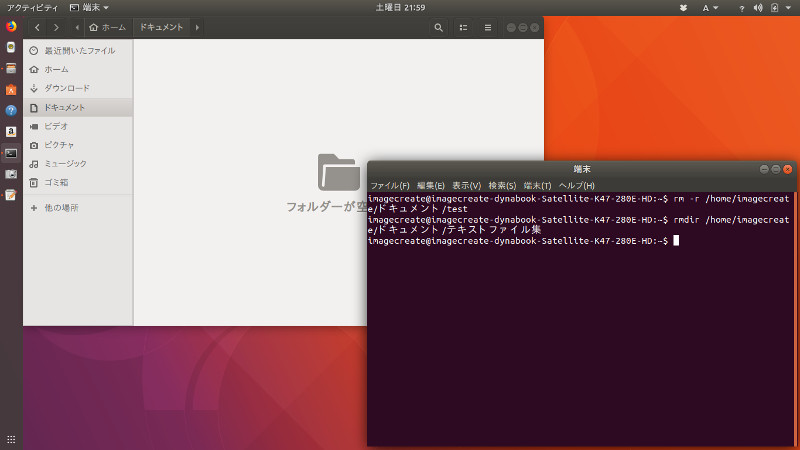The height and width of the screenshot is (450, 800).
Task: Open ダウンロード in the sidebar
Action: (78, 88)
